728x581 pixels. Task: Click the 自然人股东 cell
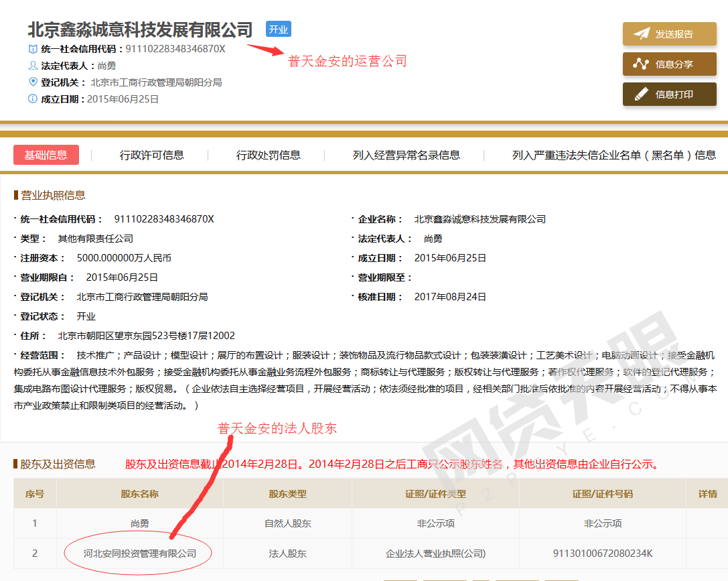288,523
